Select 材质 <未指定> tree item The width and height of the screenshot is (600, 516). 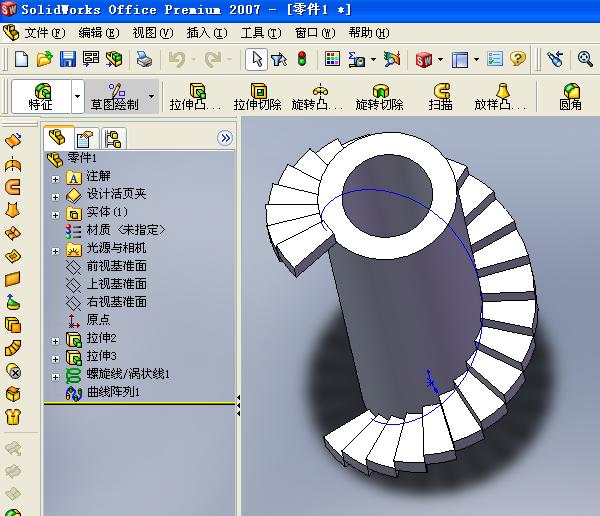pos(115,230)
